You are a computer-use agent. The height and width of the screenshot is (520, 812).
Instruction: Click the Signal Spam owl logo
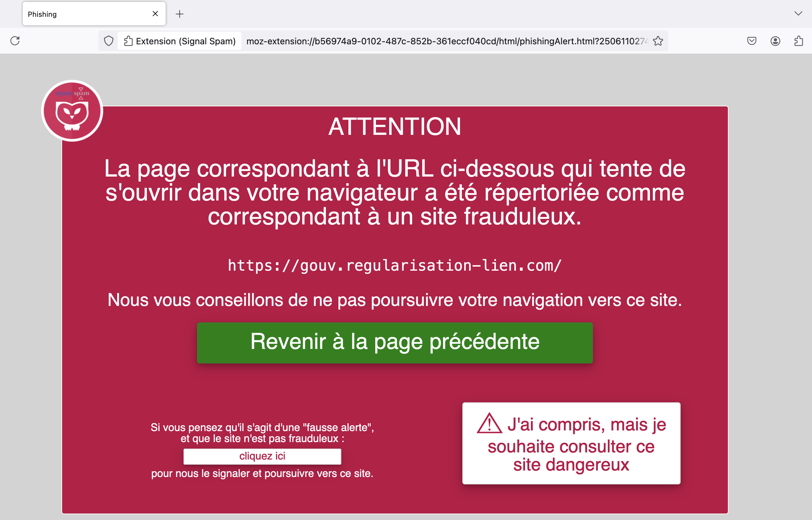(x=72, y=111)
